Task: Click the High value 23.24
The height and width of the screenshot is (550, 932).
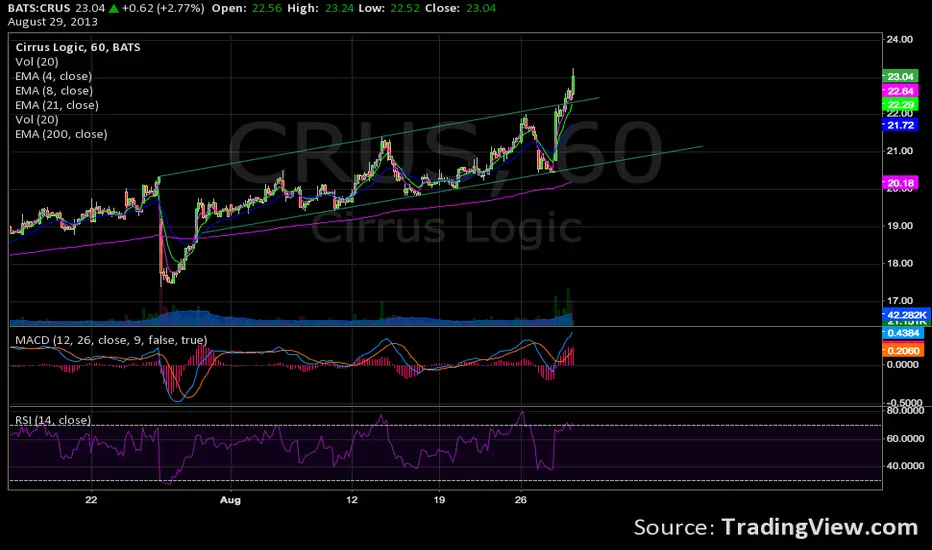Action: [x=339, y=8]
